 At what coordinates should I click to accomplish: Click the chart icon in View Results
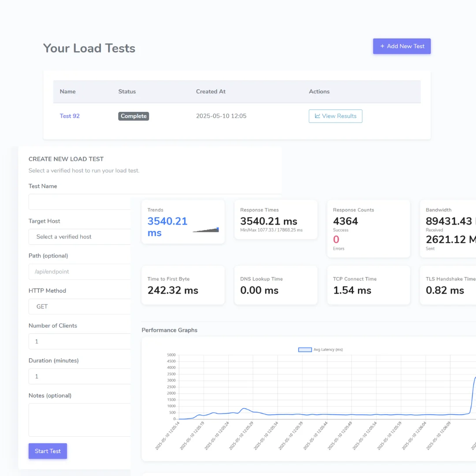pyautogui.click(x=317, y=116)
